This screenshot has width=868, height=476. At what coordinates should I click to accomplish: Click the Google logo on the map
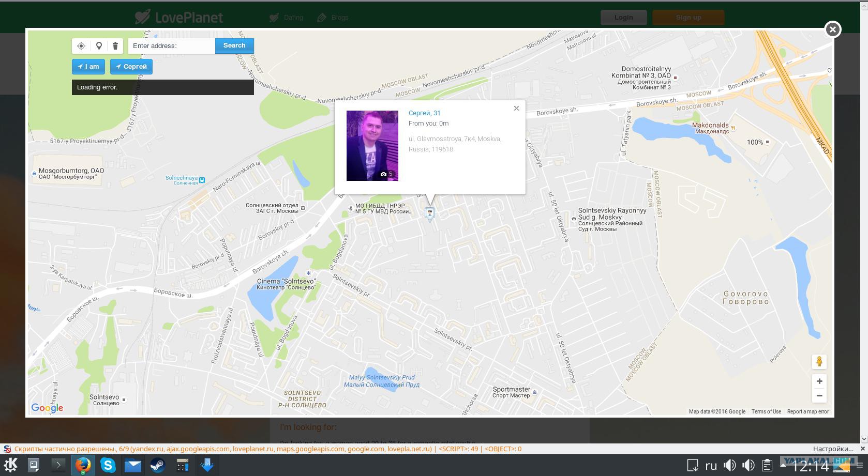(x=47, y=408)
